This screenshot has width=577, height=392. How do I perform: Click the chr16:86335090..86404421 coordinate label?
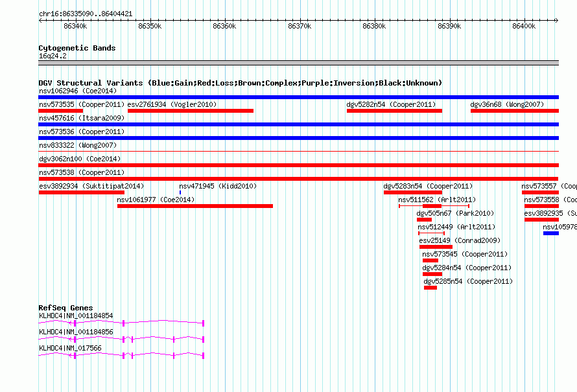coord(86,14)
